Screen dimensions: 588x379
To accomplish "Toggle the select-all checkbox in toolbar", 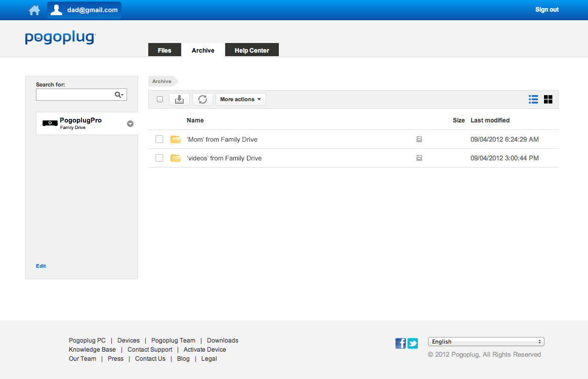I will [x=160, y=100].
